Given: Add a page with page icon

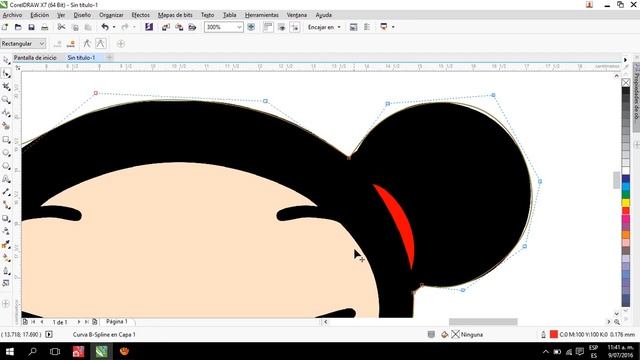Looking at the screenshot, I should (x=95, y=322).
